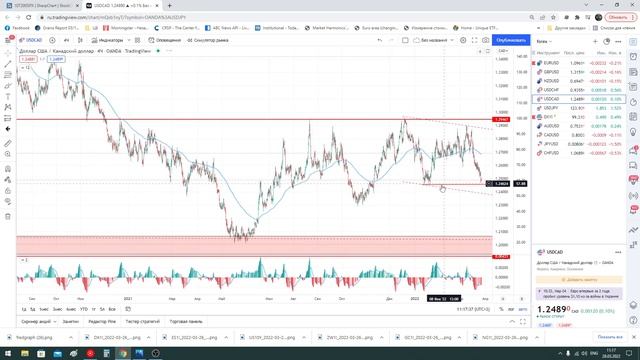
Task: Toggle log scale on price axis
Action: tap(511, 309)
